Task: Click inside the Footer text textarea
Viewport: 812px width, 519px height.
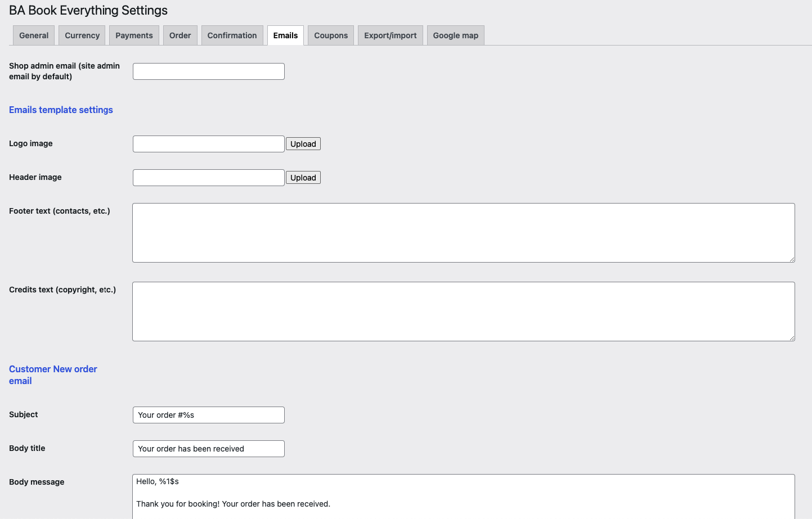Action: pos(463,233)
